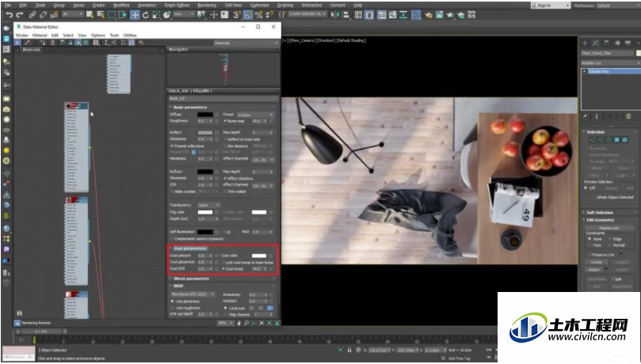Viewport: 641px width, 364px height.
Task: Click Pick Material From Object eyedropper
Action: (27, 43)
